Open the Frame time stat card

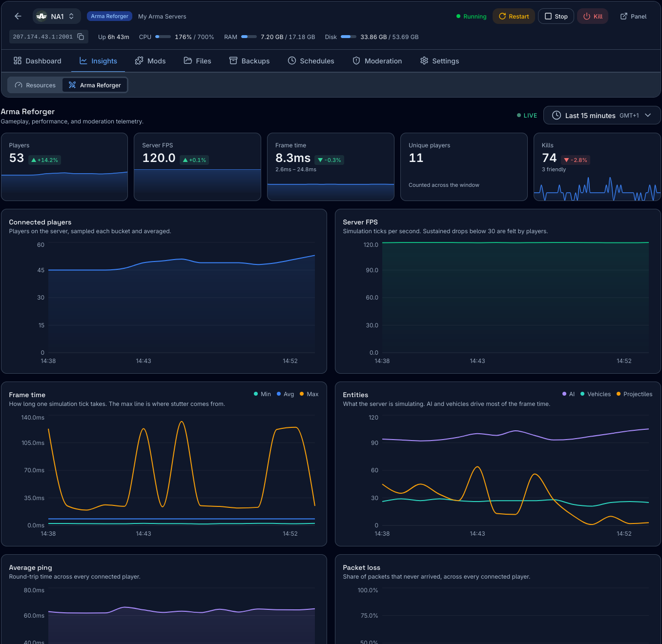point(331,167)
